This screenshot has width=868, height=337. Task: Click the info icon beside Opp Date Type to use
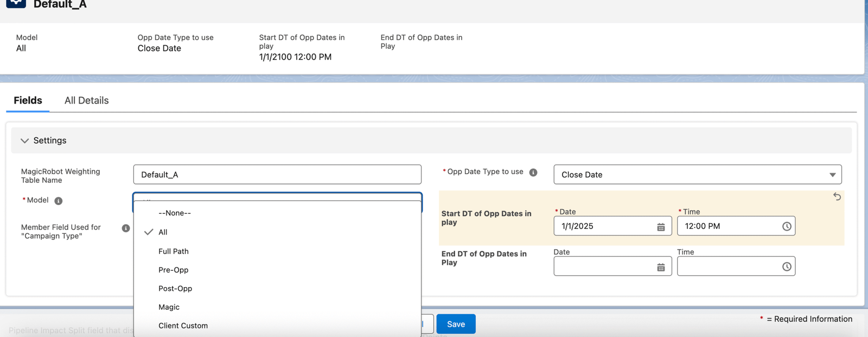533,173
